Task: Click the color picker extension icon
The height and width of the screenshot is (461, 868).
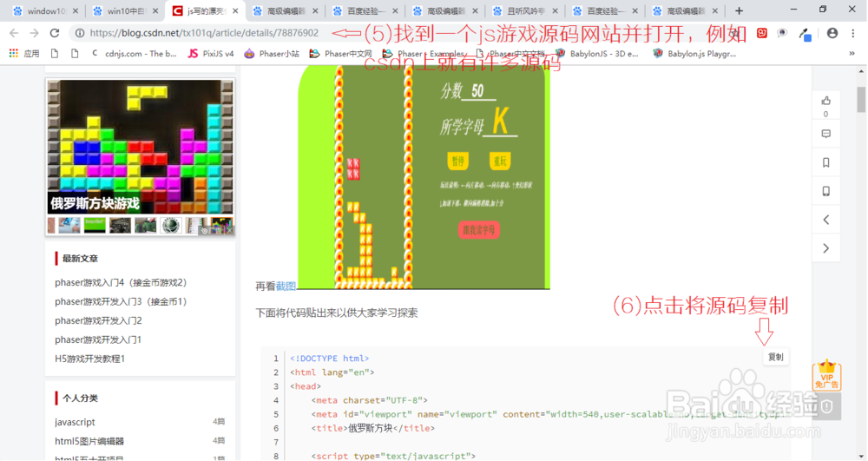Action: click(x=806, y=35)
